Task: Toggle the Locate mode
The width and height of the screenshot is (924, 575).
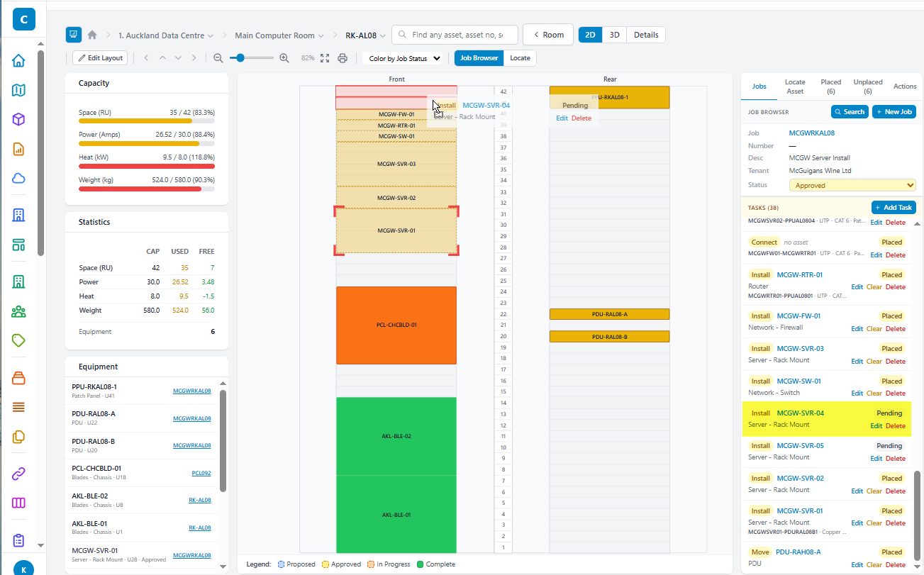Action: pos(520,58)
